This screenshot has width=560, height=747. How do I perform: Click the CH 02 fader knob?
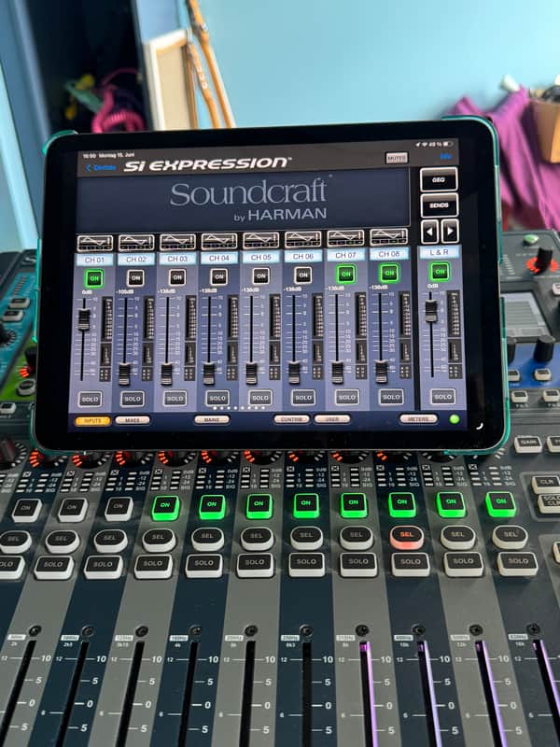(124, 374)
